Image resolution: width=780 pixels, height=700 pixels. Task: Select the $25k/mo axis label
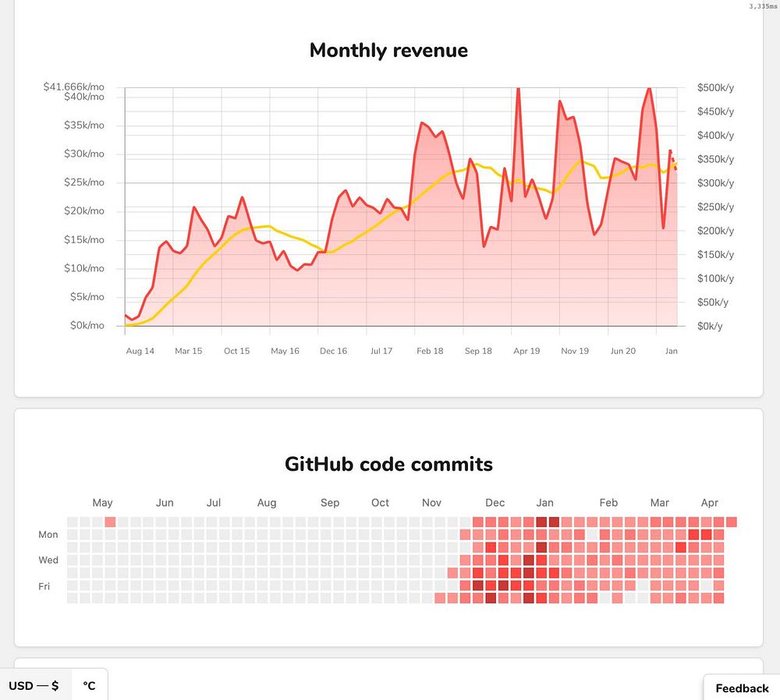[x=84, y=182]
